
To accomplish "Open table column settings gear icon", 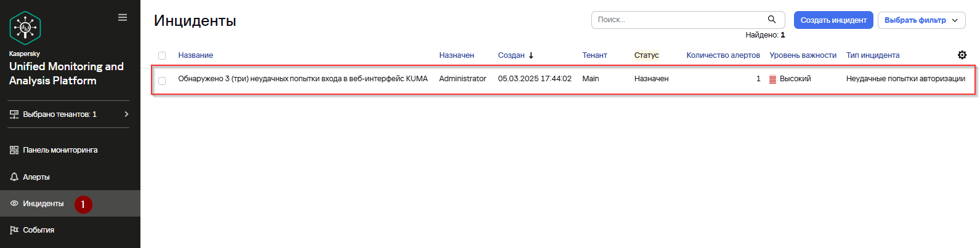I will (962, 55).
